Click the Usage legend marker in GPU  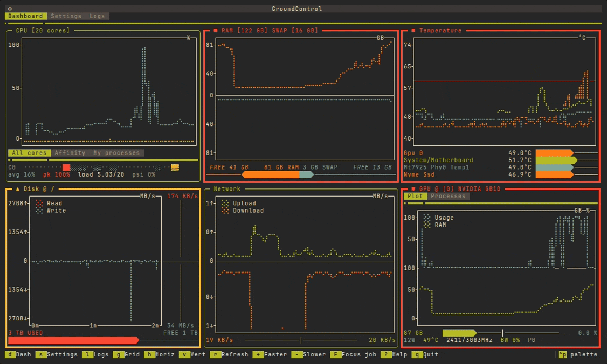click(427, 218)
